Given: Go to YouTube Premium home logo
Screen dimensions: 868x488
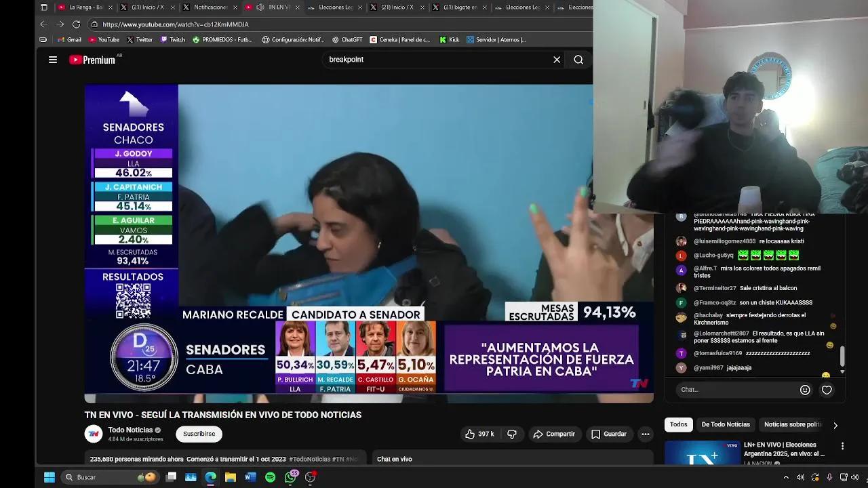Looking at the screenshot, I should click(92, 60).
